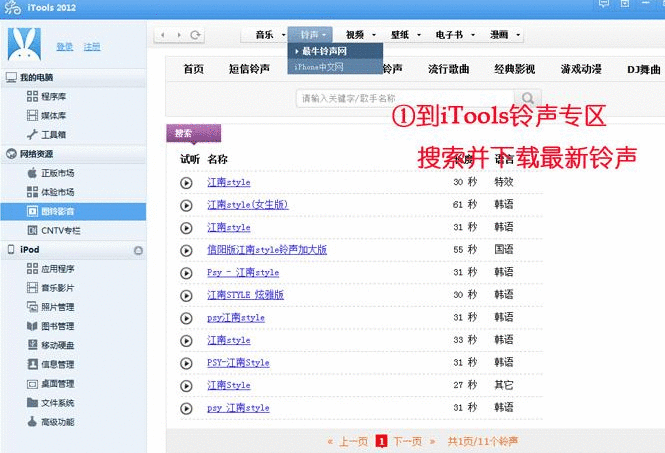Click the back navigation arrow
Image resolution: width=665 pixels, height=453 pixels.
pos(163,35)
